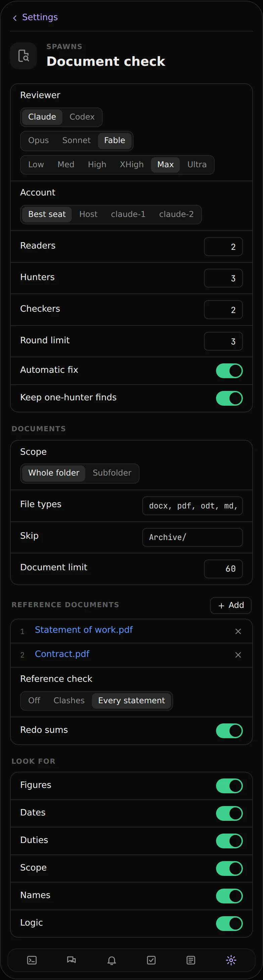Open Statement of work.pdf link
Image resolution: width=263 pixels, height=980 pixels.
coord(84,630)
